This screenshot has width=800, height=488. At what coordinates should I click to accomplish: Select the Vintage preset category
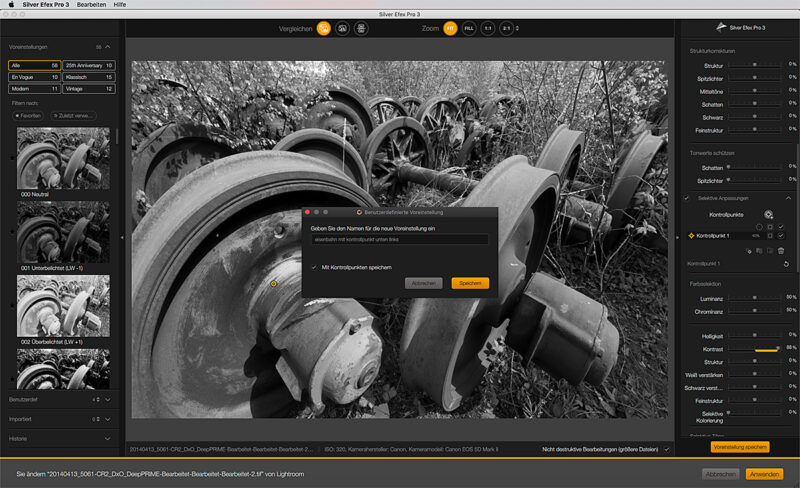[89, 89]
